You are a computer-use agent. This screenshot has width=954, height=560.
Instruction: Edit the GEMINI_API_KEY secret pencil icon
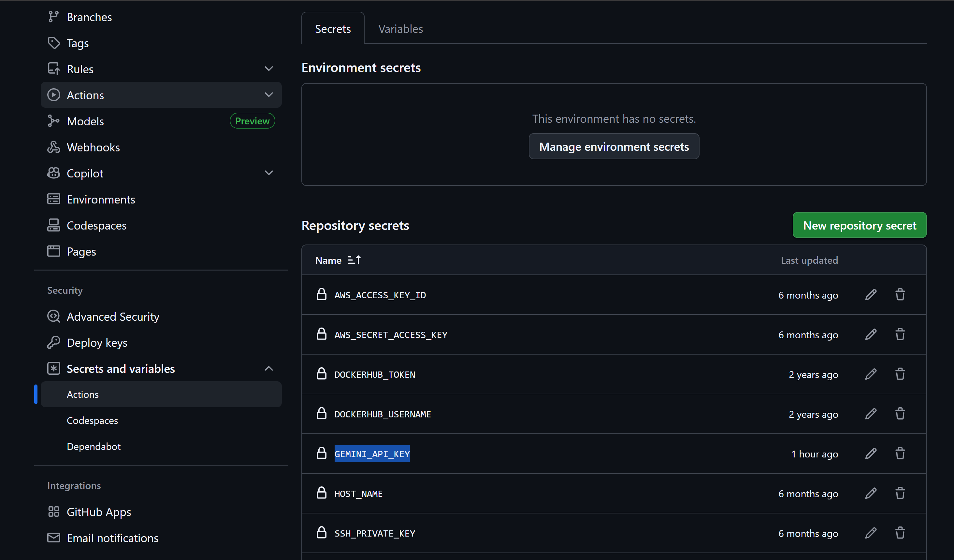(x=871, y=454)
